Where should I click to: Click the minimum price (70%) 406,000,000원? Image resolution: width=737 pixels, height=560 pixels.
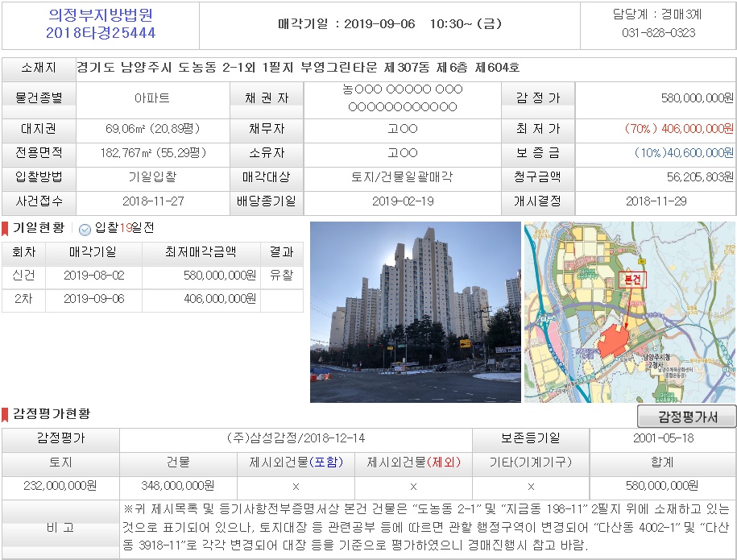[679, 128]
